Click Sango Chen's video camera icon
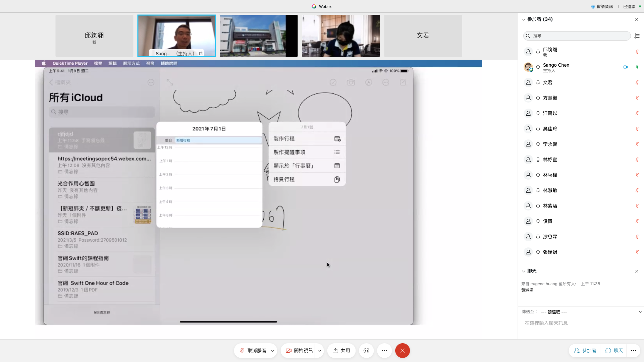644x362 pixels. tap(625, 67)
